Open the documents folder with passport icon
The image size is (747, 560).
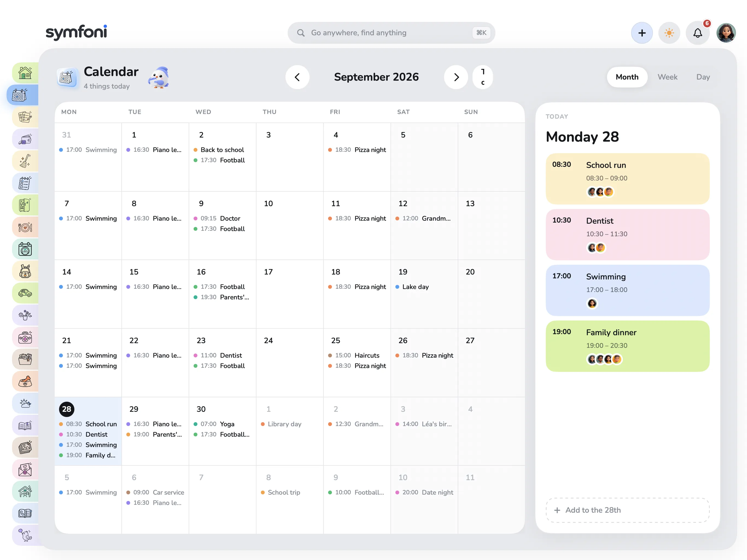[x=25, y=359]
